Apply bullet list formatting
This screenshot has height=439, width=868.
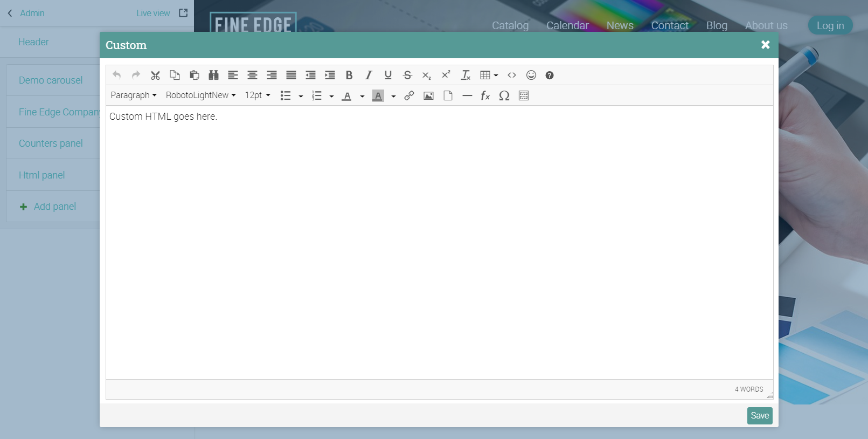click(x=286, y=95)
